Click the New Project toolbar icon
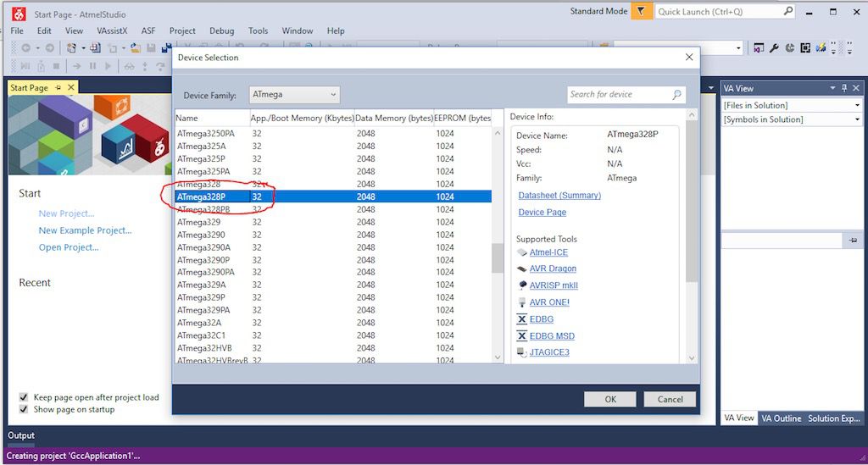Viewport: 868px width, 465px height. [x=71, y=48]
